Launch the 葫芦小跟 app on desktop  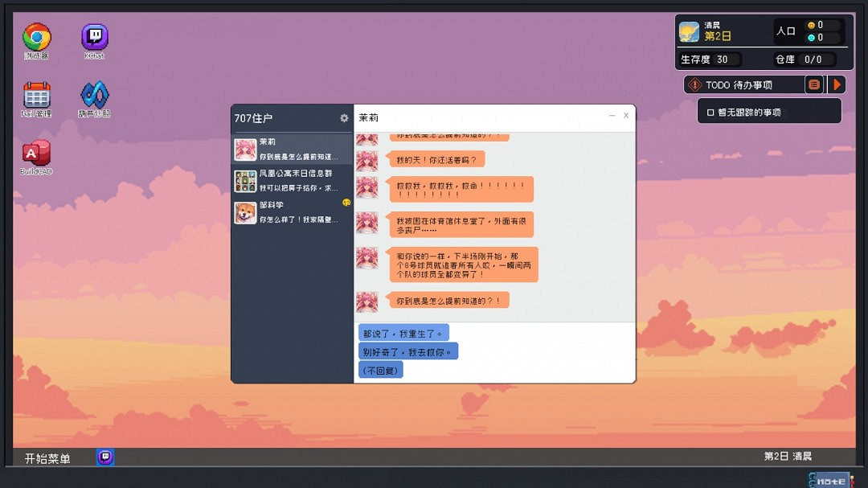point(94,95)
